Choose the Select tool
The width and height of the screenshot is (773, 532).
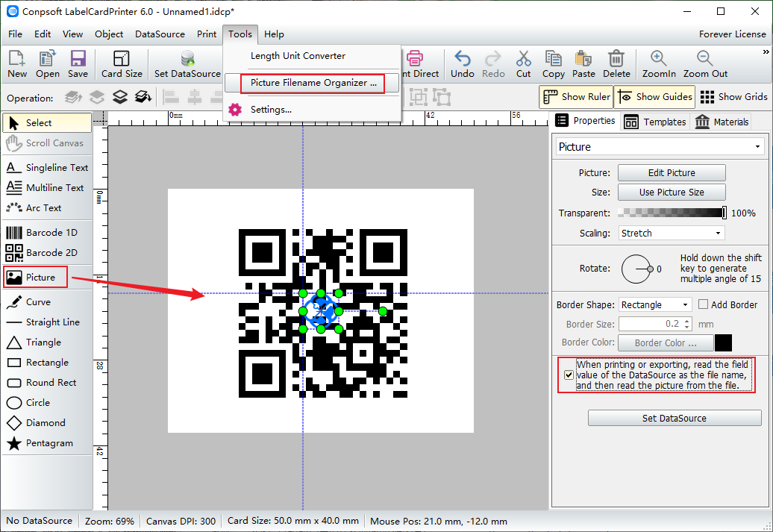coord(47,123)
